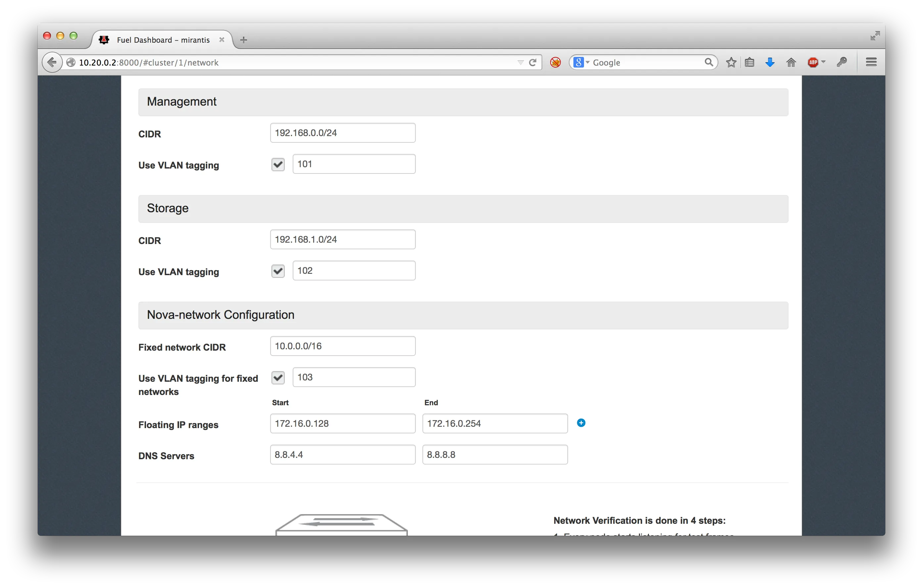Click the search magnifier icon
This screenshot has height=588, width=923.
[708, 62]
